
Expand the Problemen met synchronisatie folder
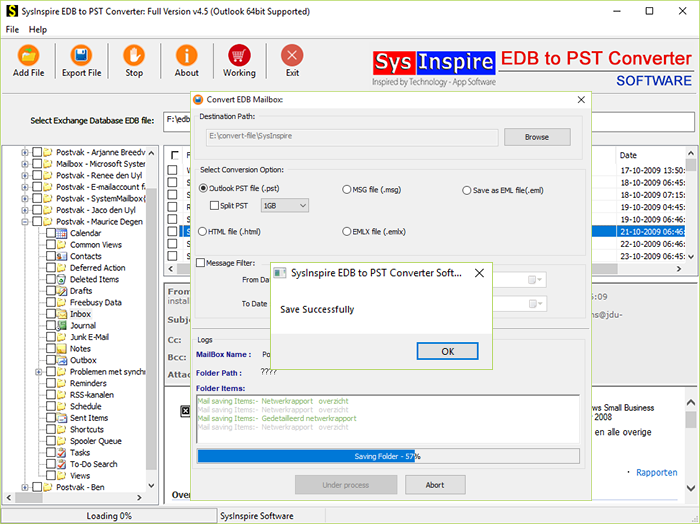coord(37,372)
